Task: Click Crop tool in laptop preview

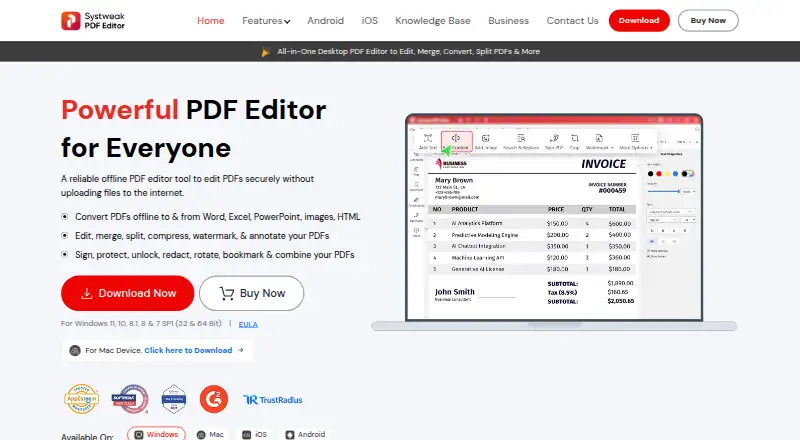Action: click(574, 142)
